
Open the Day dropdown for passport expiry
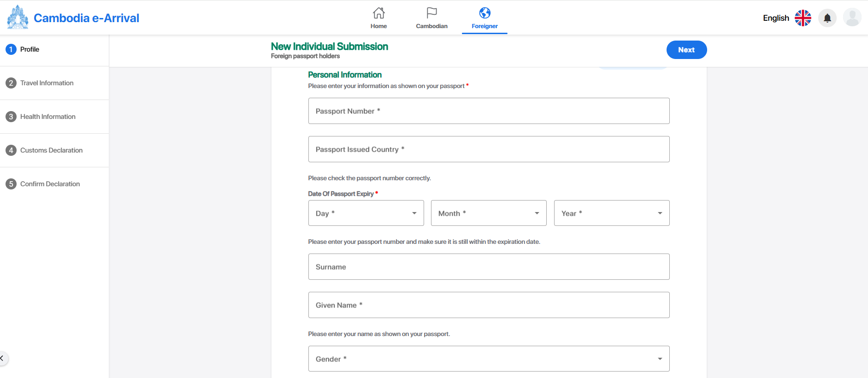[x=366, y=213]
